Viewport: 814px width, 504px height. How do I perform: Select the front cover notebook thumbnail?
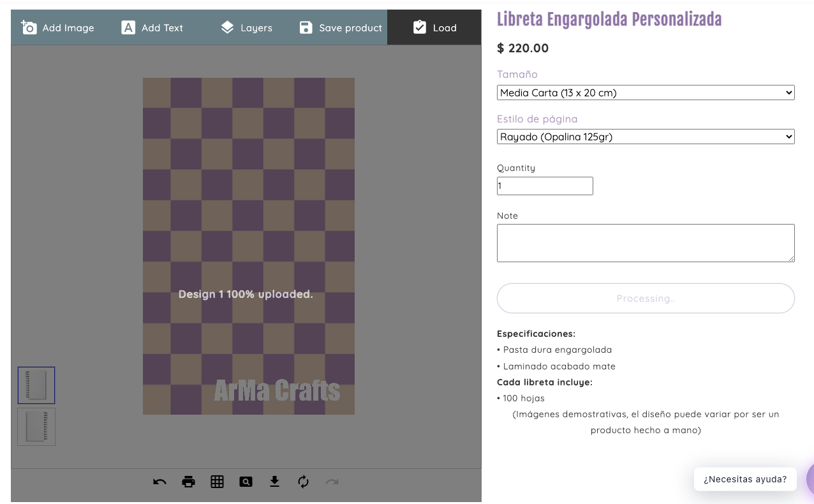[36, 385]
